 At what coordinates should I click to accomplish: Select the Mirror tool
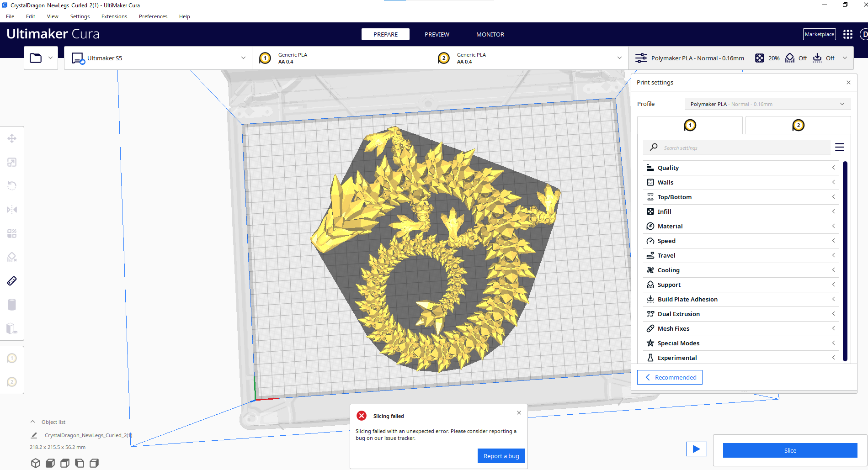[12, 210]
